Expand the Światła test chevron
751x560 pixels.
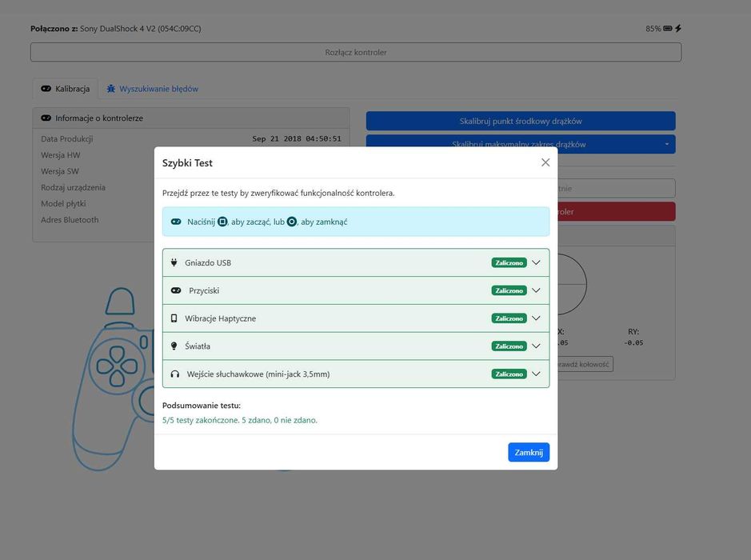coord(536,346)
